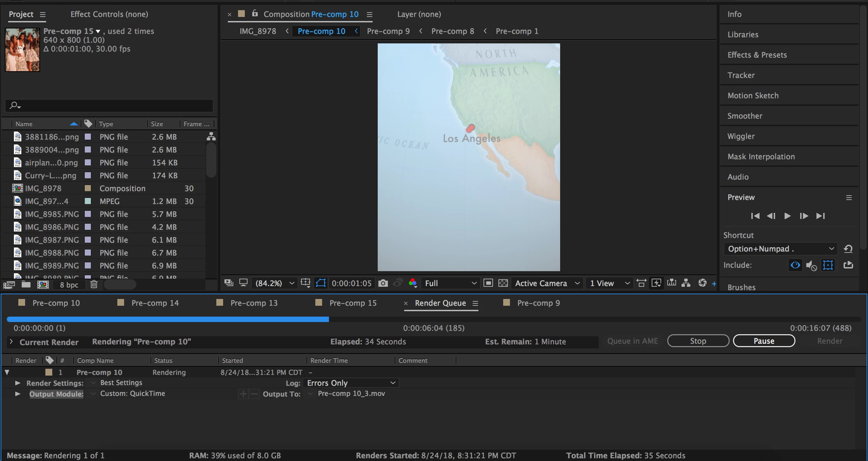Open the show channel color management icon

click(x=413, y=283)
